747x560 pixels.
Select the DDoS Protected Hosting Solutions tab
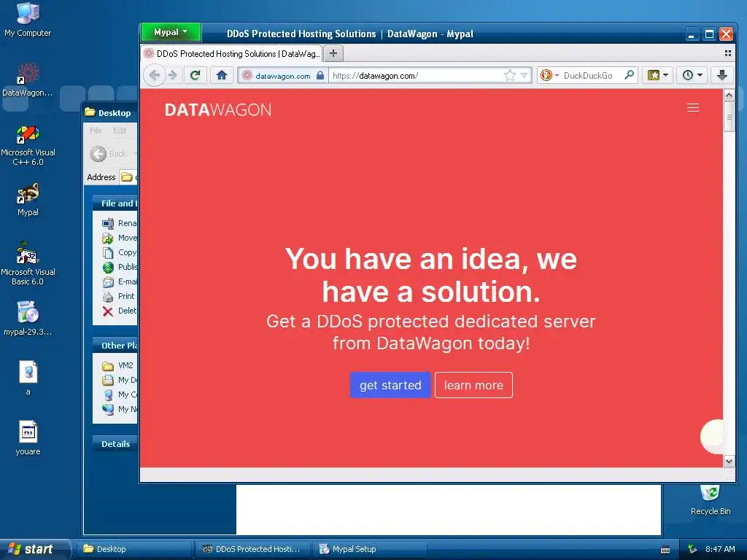point(231,53)
